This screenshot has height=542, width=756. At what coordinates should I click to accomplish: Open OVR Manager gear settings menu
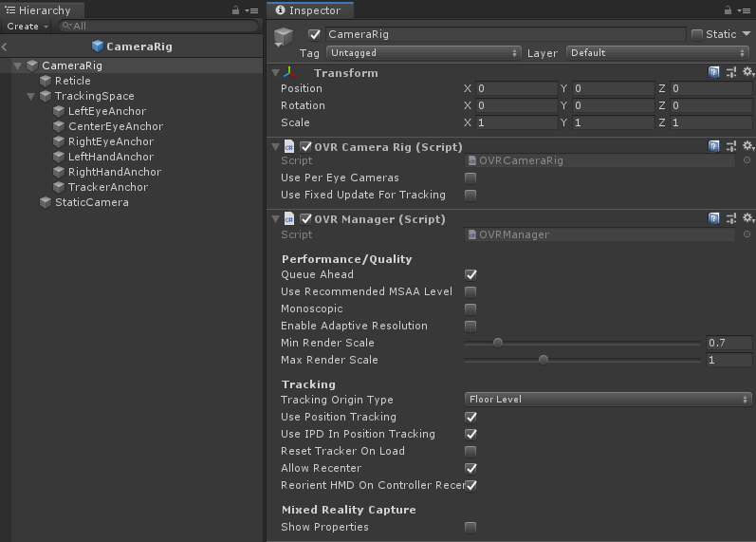pyautogui.click(x=747, y=218)
